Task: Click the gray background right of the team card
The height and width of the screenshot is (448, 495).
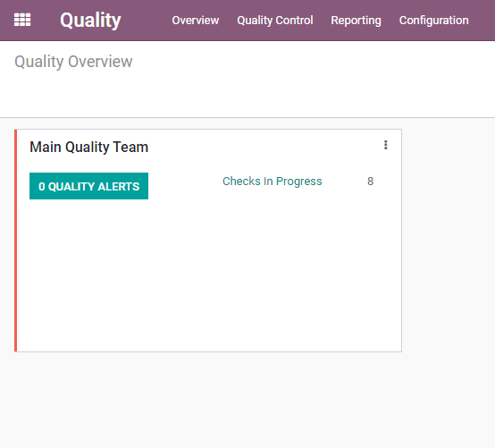Action: point(449,241)
